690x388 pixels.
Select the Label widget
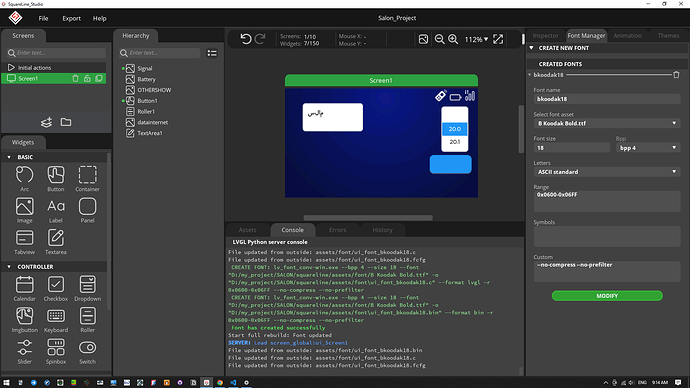tap(56, 210)
